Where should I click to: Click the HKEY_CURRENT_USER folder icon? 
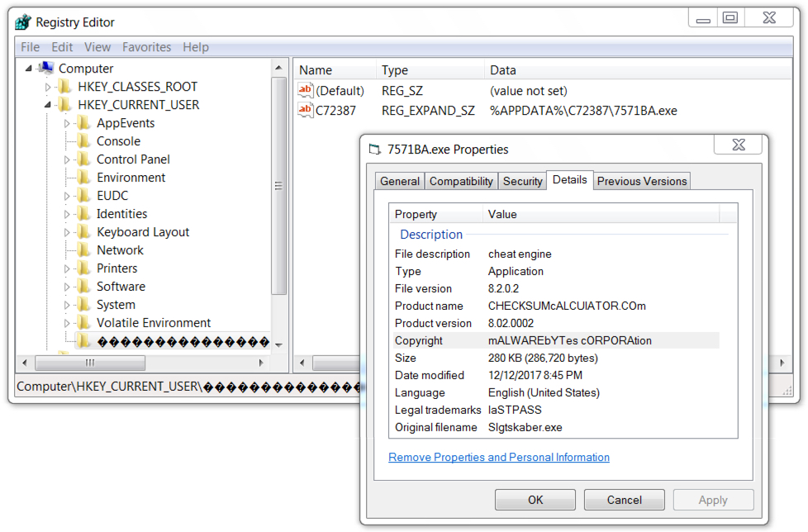point(64,105)
